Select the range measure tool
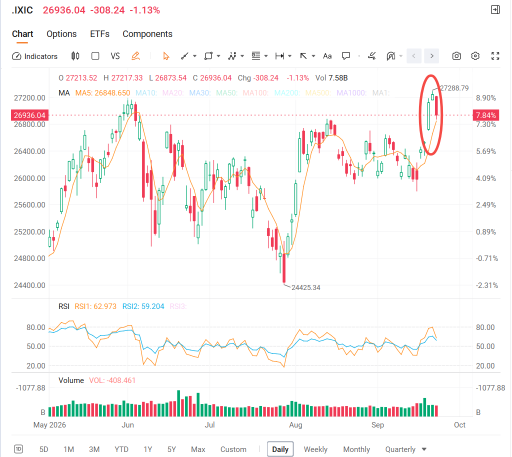Image resolution: width=512 pixels, height=457 pixels. (x=279, y=56)
